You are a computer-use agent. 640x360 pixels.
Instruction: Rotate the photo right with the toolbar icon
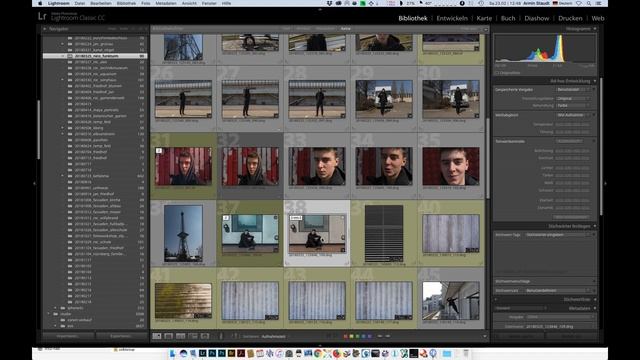[388, 336]
